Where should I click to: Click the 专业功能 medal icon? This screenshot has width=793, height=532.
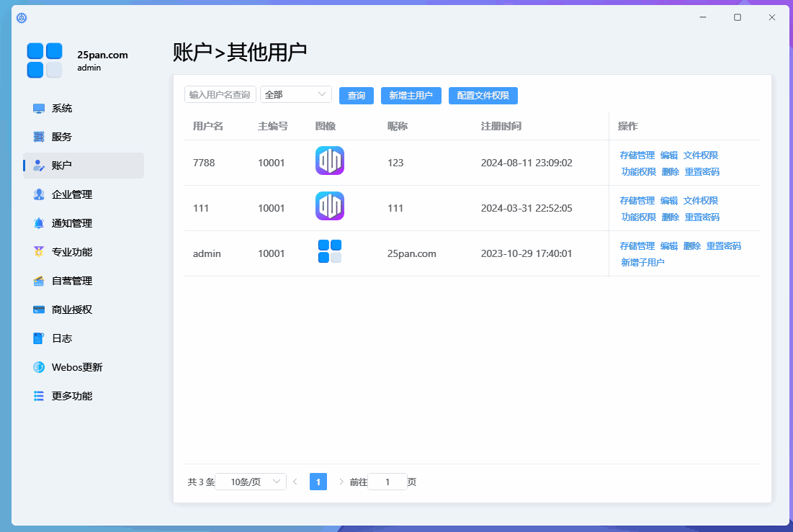pos(39,252)
